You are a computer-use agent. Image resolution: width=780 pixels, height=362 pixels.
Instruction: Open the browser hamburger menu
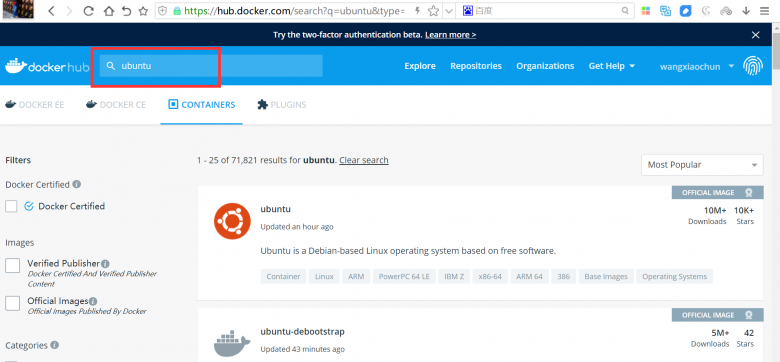click(765, 11)
